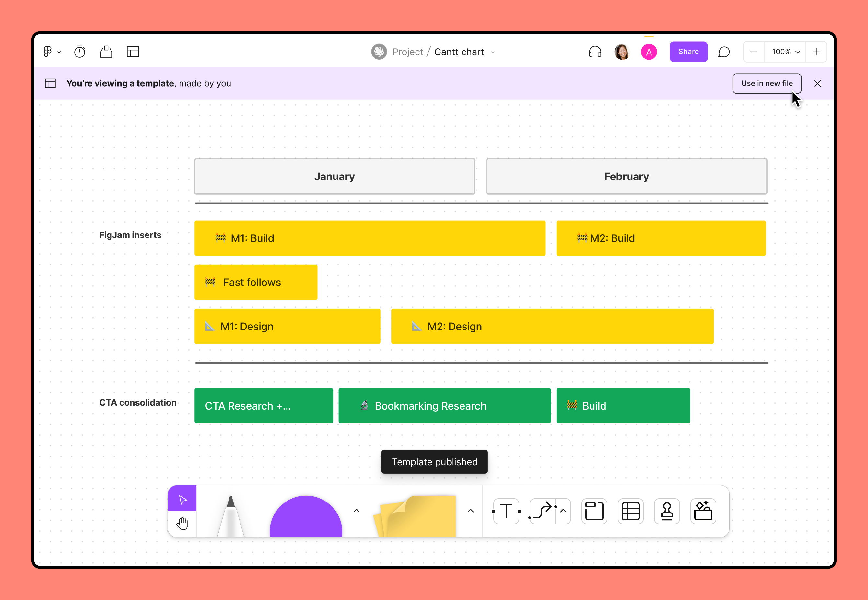Viewport: 868px width, 600px height.
Task: Open the 100% zoom level dropdown
Action: (785, 52)
